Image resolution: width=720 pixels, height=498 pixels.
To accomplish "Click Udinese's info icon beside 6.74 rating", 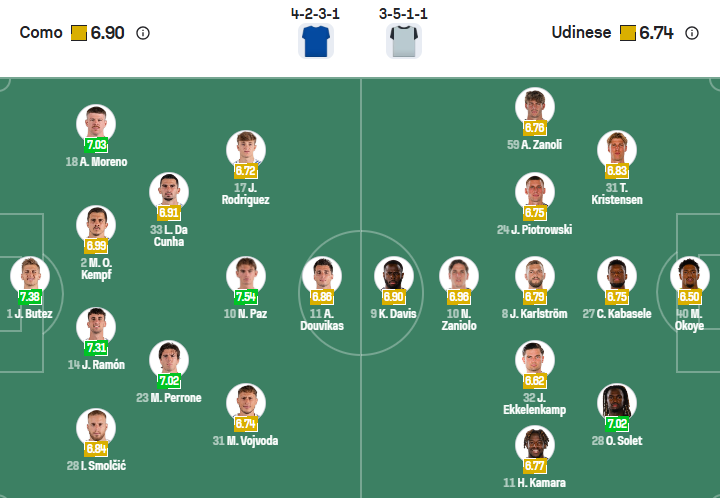I will coord(692,33).
